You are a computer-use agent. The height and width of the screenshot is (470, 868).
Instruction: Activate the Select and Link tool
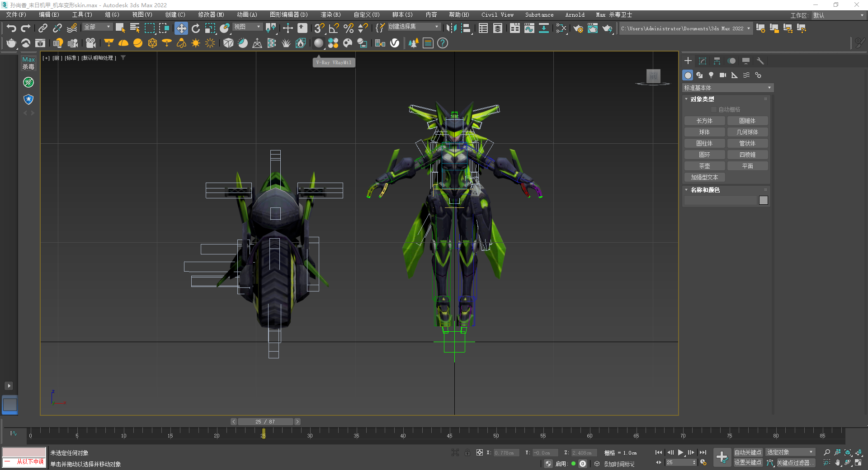42,28
